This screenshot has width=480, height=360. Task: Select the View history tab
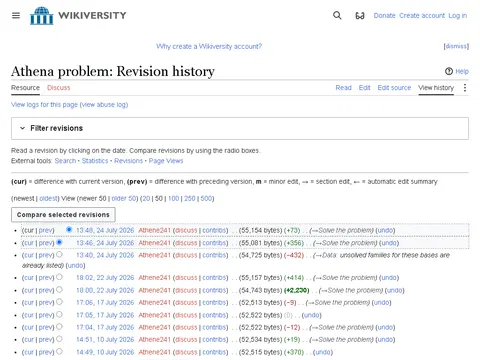pyautogui.click(x=436, y=88)
